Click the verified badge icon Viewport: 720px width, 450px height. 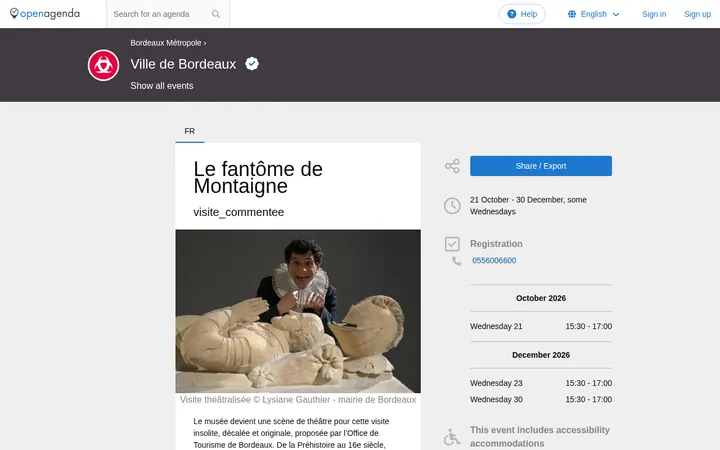click(x=252, y=63)
